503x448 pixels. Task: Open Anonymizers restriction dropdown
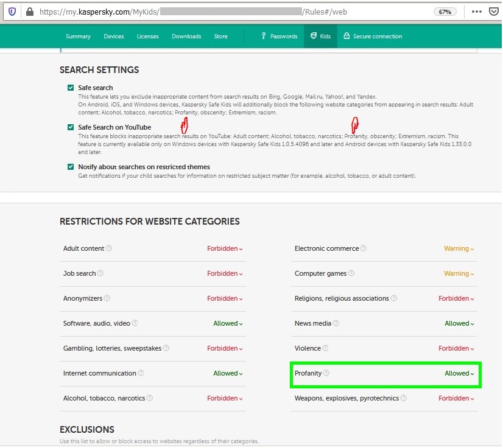[x=225, y=298]
